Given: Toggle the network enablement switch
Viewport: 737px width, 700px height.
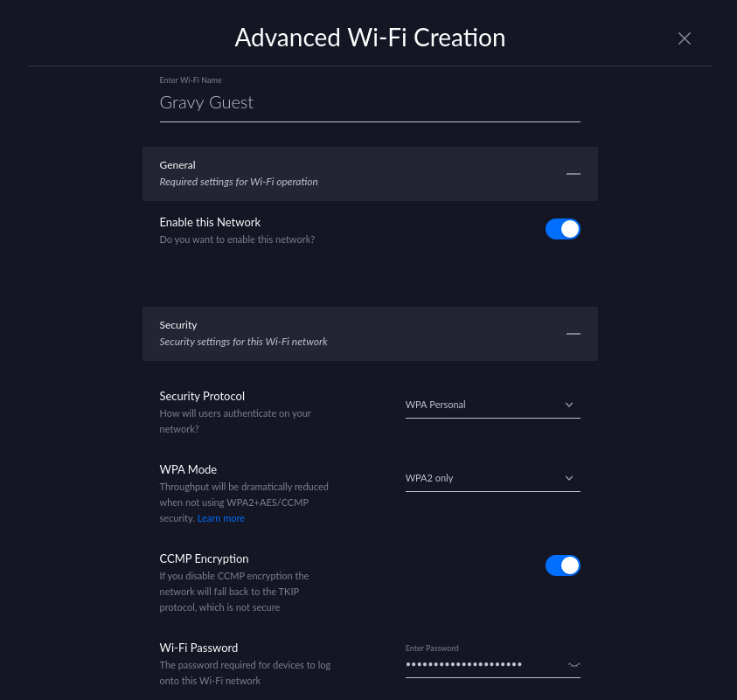Looking at the screenshot, I should pos(562,228).
